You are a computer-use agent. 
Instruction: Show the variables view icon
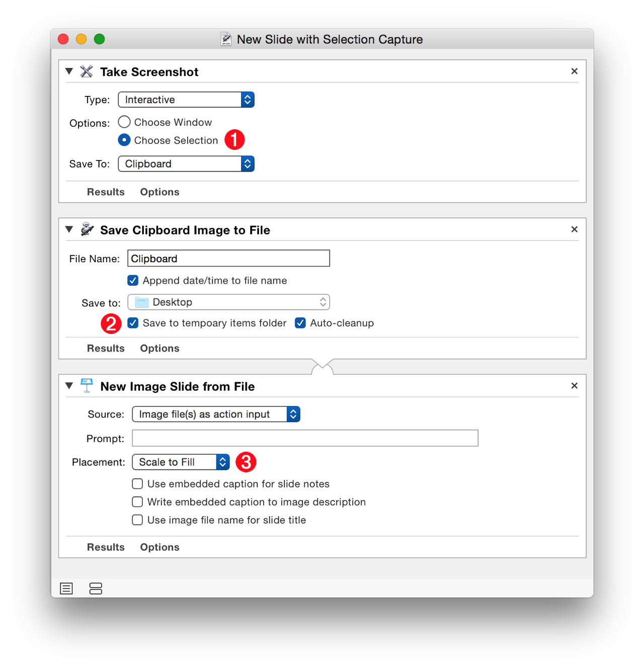coord(96,589)
